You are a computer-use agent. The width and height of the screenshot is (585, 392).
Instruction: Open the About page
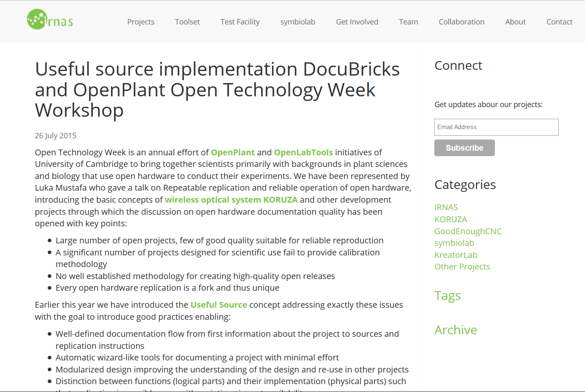pyautogui.click(x=515, y=22)
